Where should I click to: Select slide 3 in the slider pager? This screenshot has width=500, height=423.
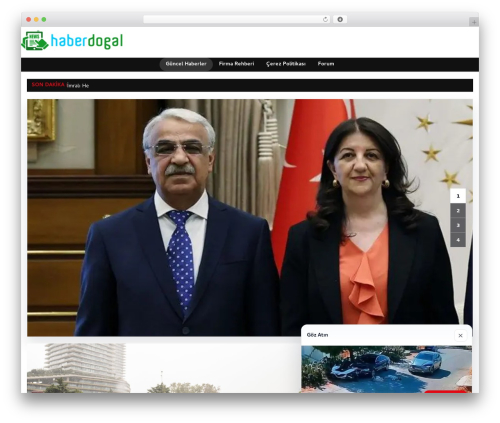coord(458,225)
